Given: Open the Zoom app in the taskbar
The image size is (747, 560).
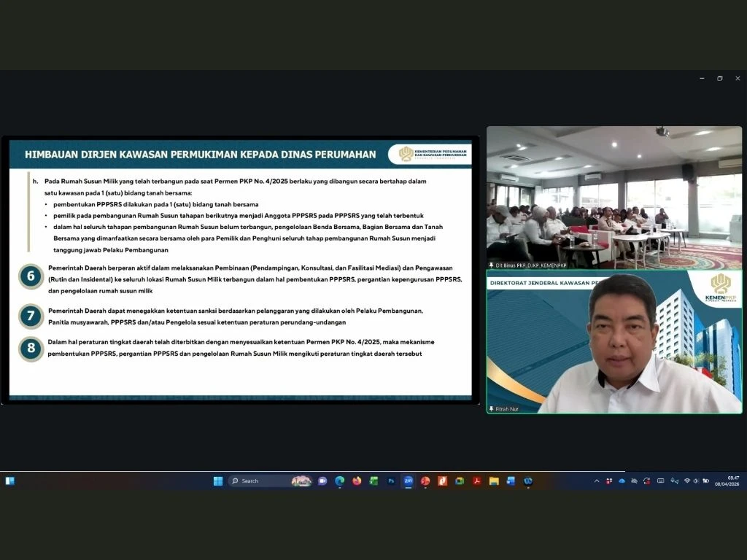Looking at the screenshot, I should coord(409,481).
